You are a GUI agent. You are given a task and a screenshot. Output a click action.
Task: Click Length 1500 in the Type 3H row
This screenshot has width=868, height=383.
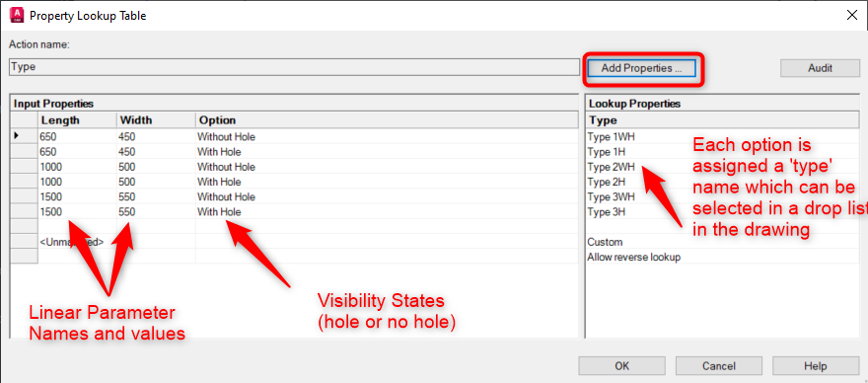pyautogui.click(x=78, y=211)
